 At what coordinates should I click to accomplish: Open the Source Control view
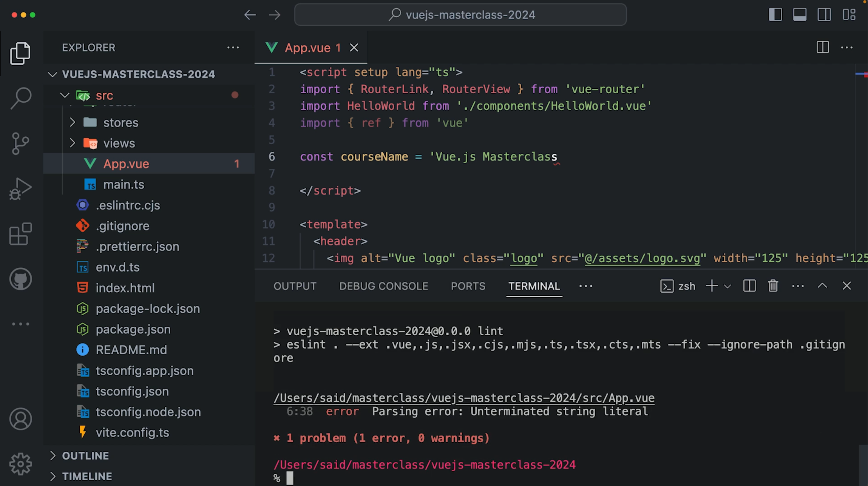coord(20,143)
